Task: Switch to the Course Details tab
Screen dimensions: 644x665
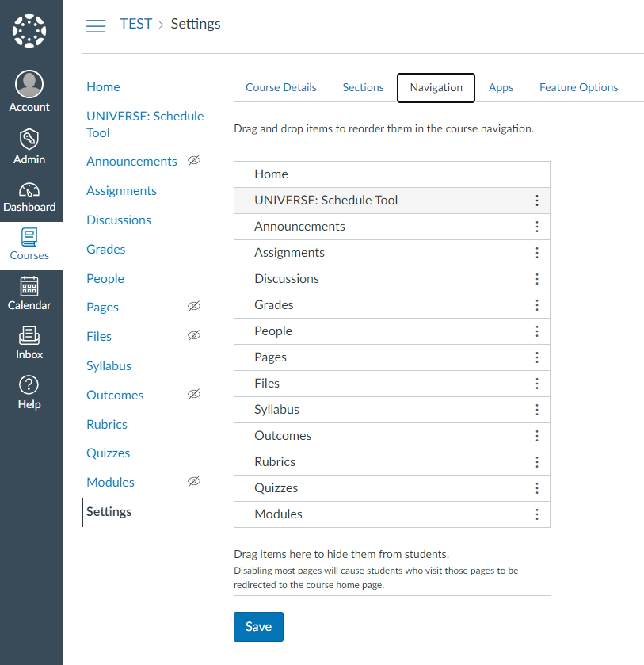Action: click(x=281, y=87)
